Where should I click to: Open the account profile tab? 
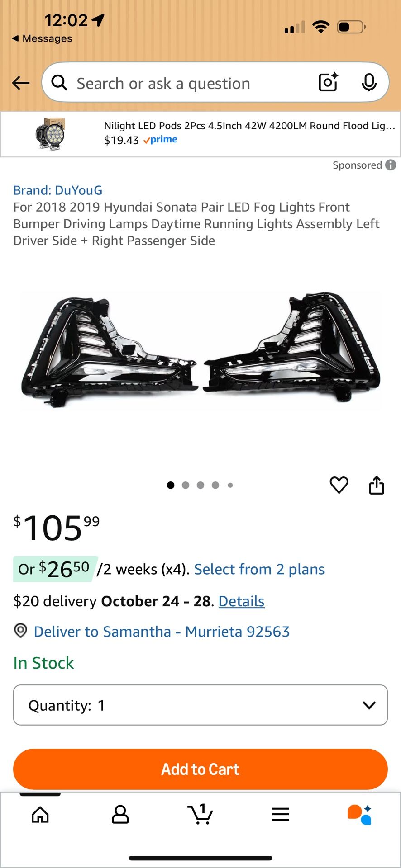[120, 814]
